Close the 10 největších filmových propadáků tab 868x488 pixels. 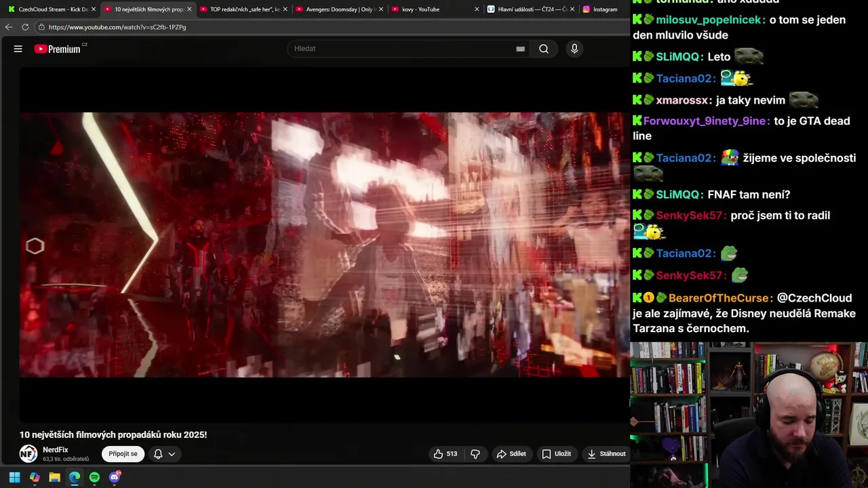click(189, 9)
